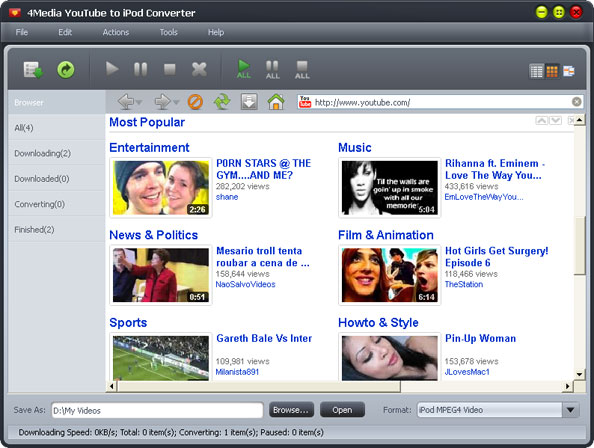The height and width of the screenshot is (448, 594).
Task: Open channel link Milanista891
Action: [237, 372]
